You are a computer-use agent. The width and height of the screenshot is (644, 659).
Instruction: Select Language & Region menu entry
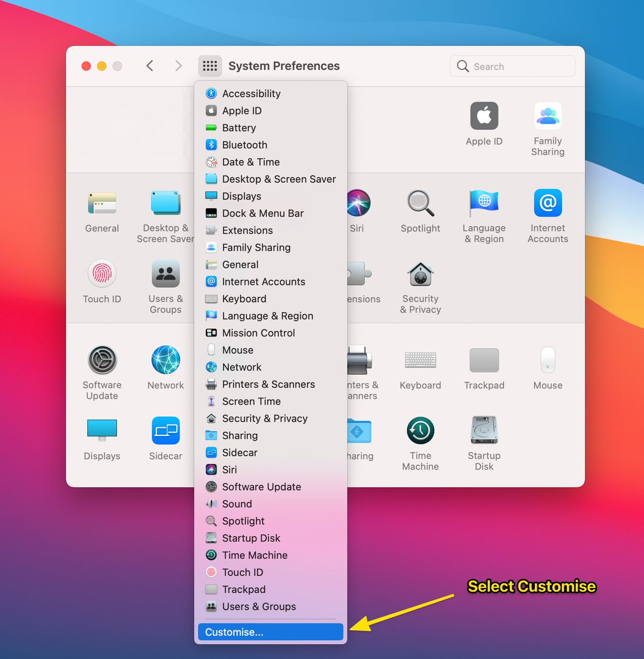[x=271, y=316]
